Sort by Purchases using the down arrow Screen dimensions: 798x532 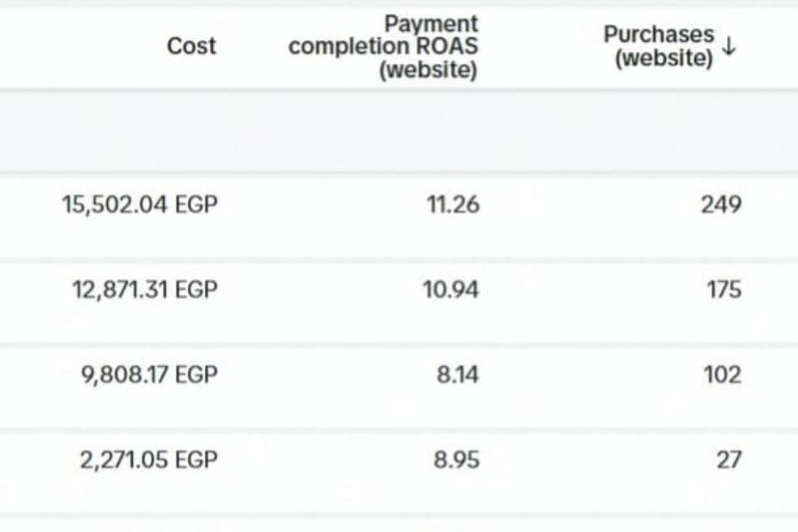pos(730,48)
